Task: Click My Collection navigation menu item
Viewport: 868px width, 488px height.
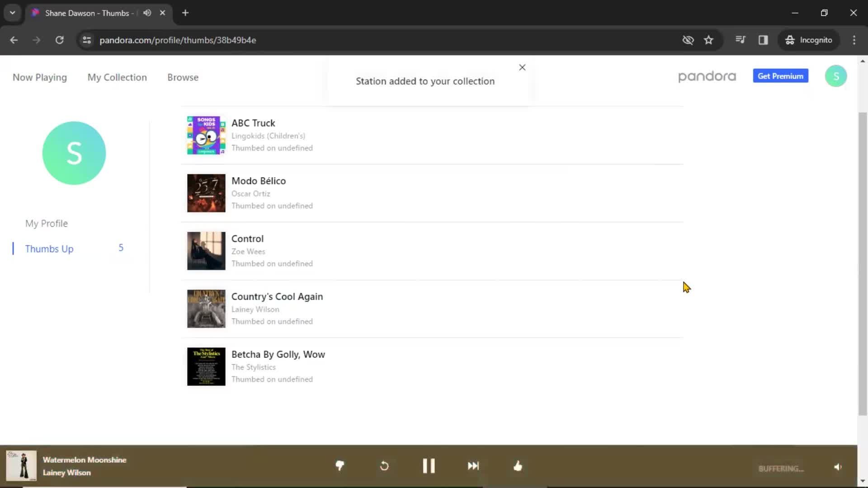Action: [x=118, y=77]
